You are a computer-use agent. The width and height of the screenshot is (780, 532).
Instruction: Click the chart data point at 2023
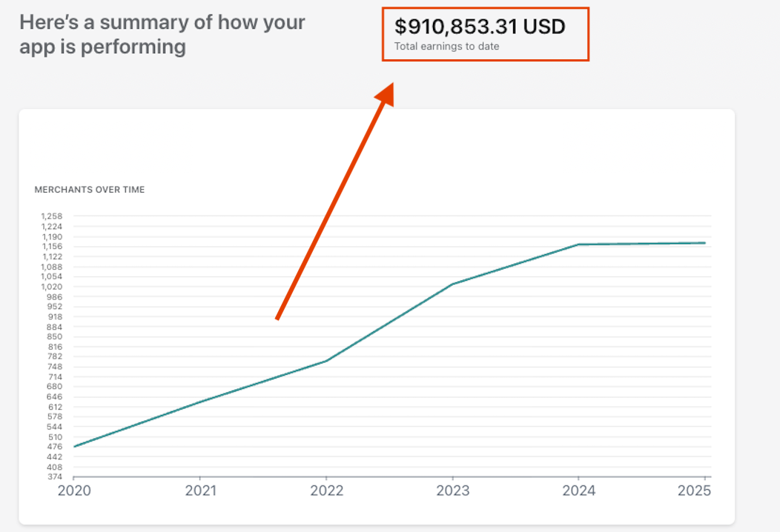click(455, 283)
